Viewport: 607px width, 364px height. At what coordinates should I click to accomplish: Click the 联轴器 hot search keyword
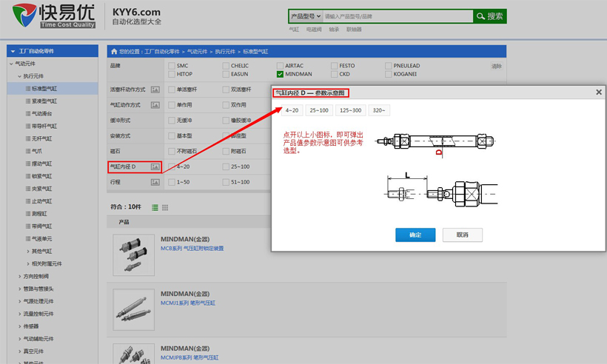click(x=354, y=30)
